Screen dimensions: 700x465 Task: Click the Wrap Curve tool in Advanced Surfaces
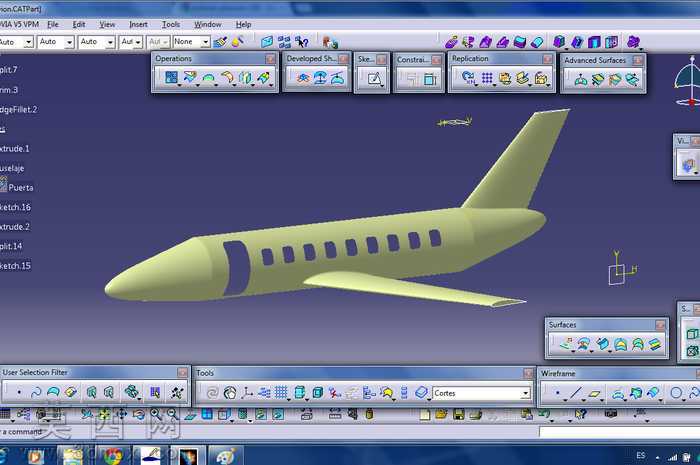[598, 80]
